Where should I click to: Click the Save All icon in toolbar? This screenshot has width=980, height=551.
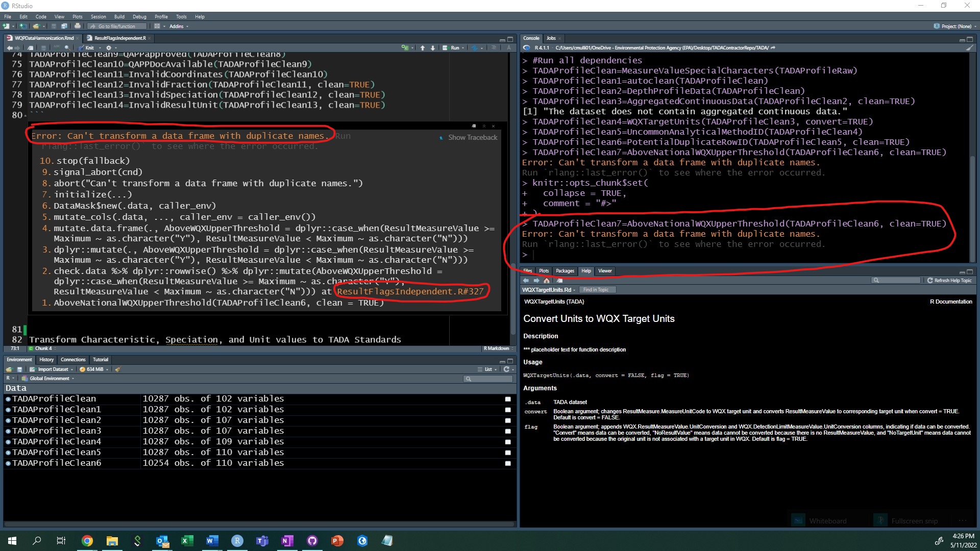pos(64,26)
